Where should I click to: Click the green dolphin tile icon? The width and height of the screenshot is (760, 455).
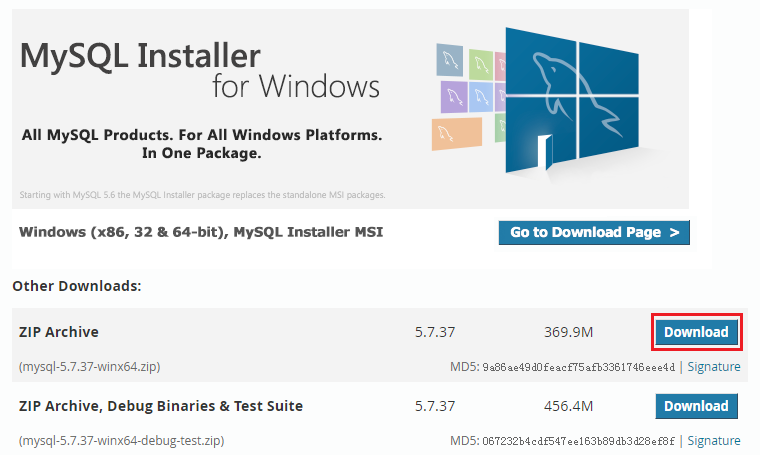click(481, 64)
